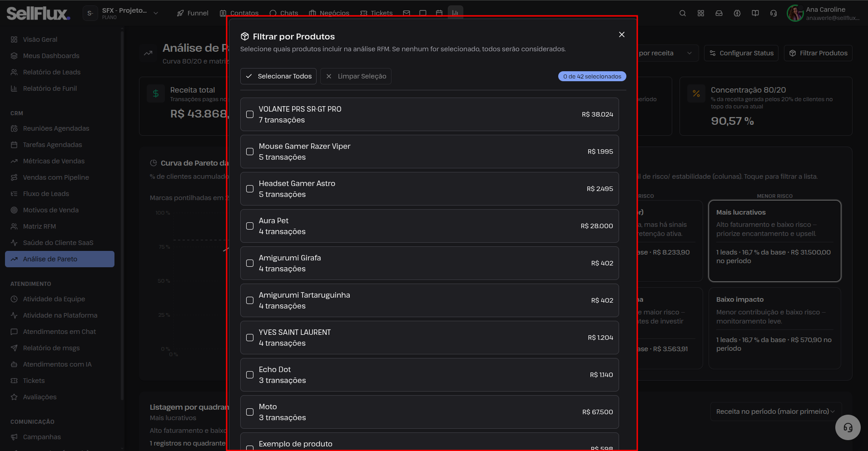
Task: Enable the Aura Pet product checkbox
Action: (x=250, y=226)
